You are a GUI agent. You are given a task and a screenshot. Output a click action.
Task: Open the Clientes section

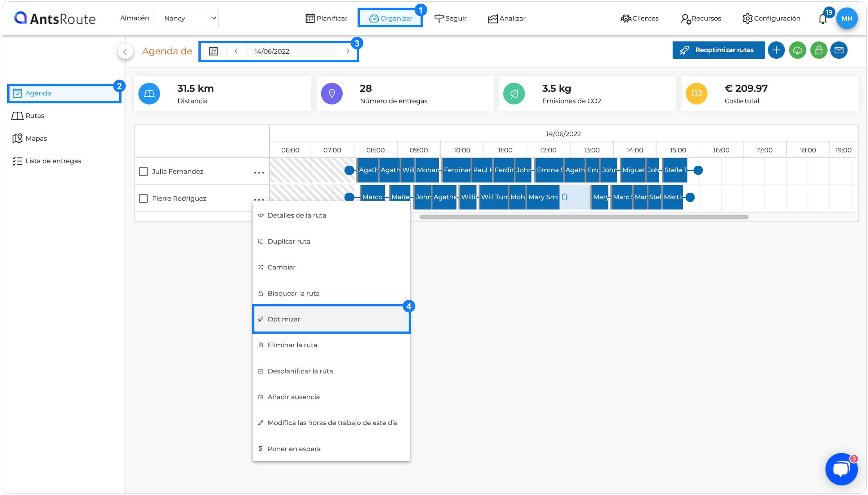point(640,18)
